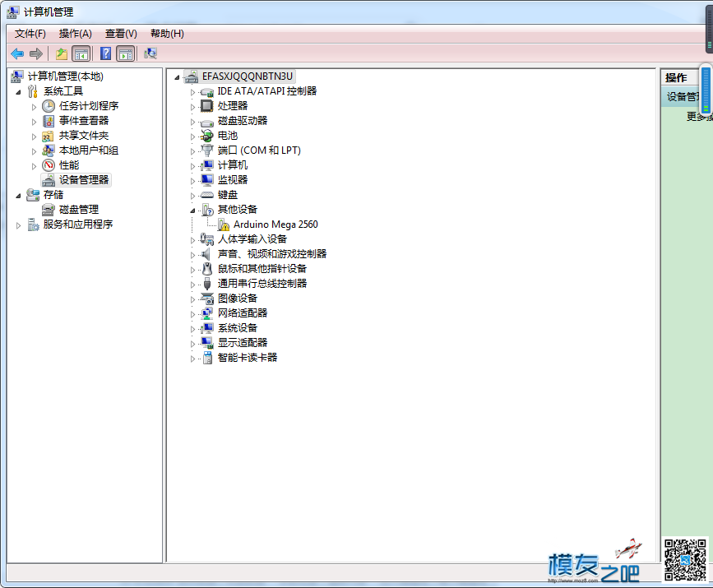Select 系统工具 in the left tree
Image resolution: width=713 pixels, height=588 pixels.
pos(63,91)
